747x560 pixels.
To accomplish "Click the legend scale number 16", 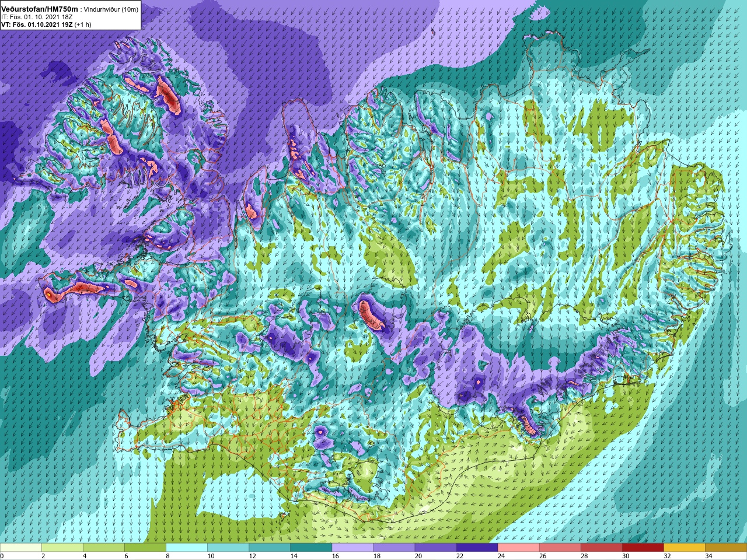I will coord(335,556).
